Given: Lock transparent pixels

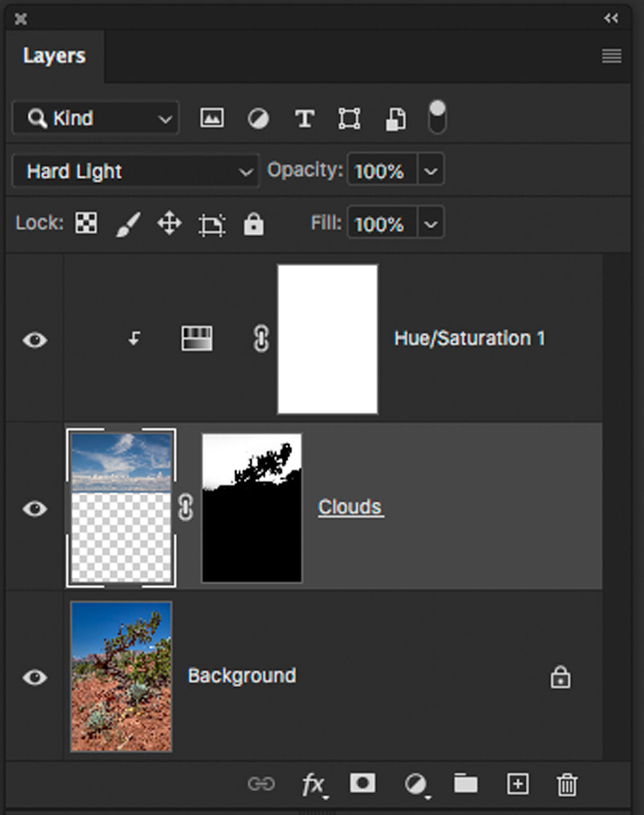Looking at the screenshot, I should [86, 223].
